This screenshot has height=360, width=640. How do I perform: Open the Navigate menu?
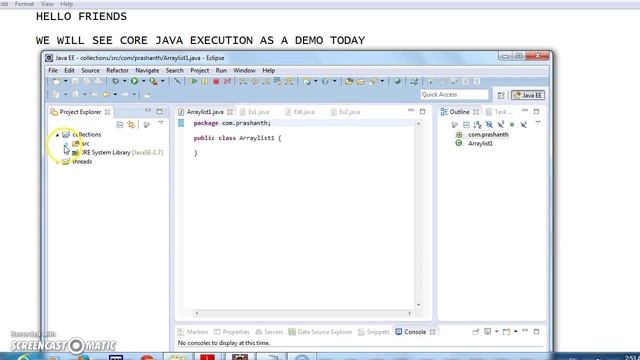[147, 70]
